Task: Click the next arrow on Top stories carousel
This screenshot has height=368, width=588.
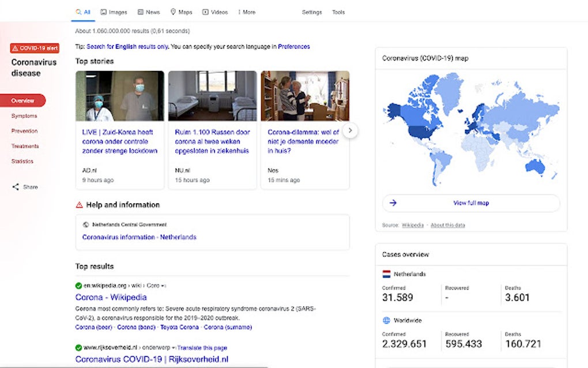Action: (x=350, y=130)
